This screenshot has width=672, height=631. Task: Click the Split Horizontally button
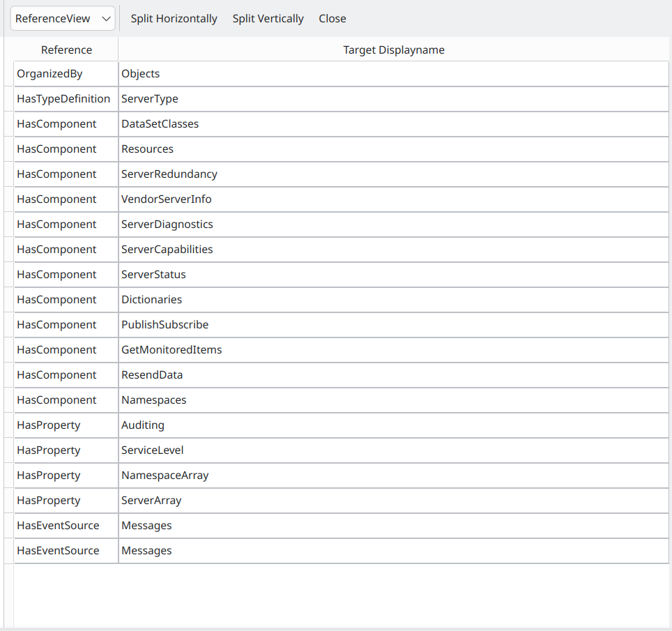[x=174, y=19]
